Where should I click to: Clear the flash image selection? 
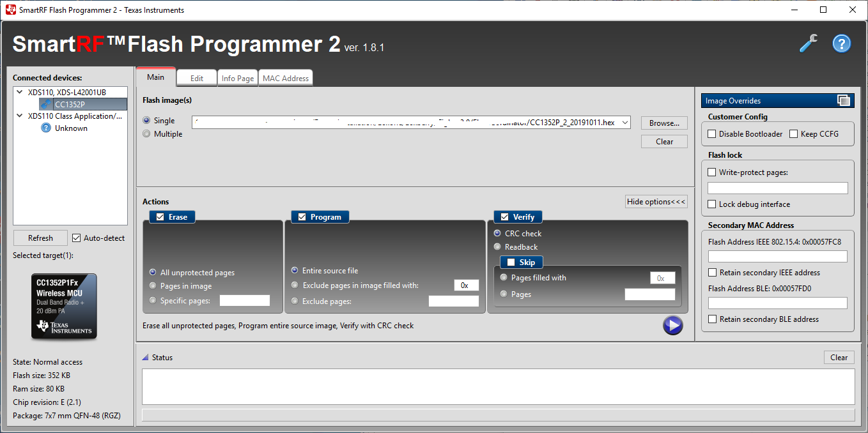[664, 142]
